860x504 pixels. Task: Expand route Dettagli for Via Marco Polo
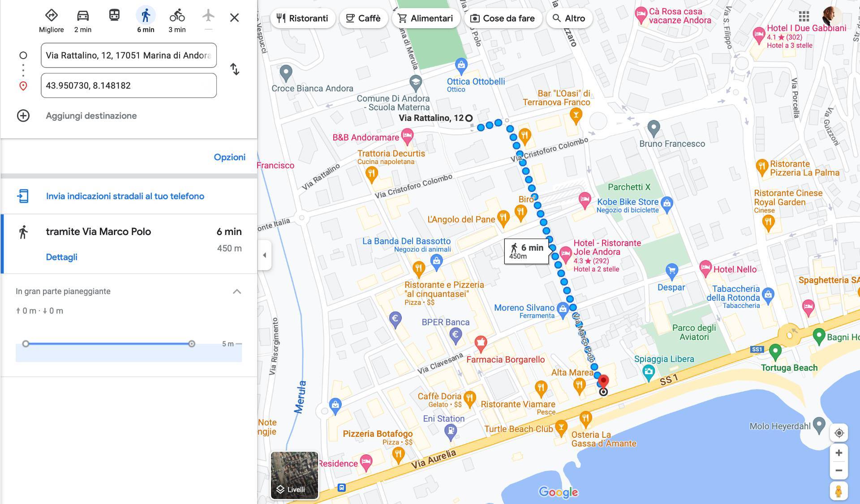click(x=62, y=257)
